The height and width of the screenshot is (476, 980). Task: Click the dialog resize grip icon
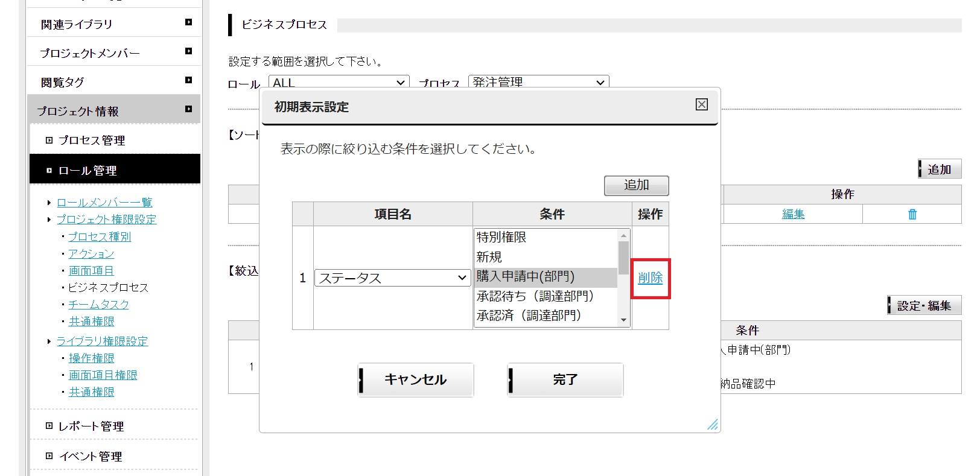[x=713, y=425]
